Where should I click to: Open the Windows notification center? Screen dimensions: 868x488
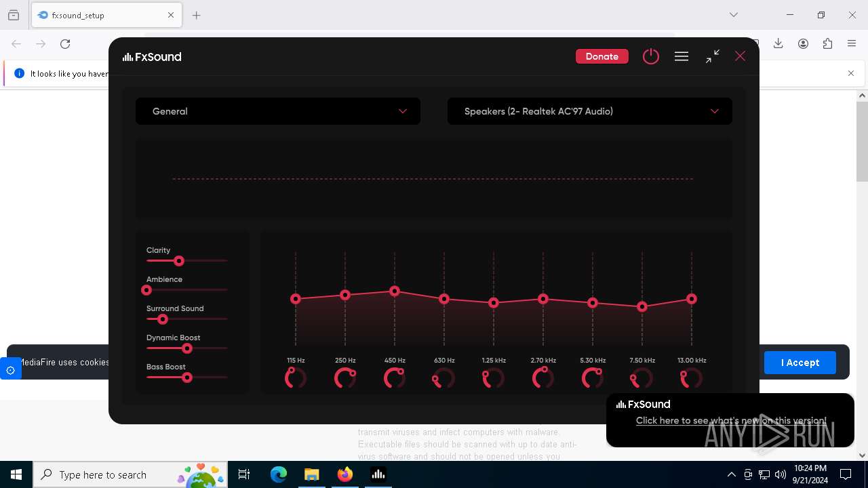point(846,474)
